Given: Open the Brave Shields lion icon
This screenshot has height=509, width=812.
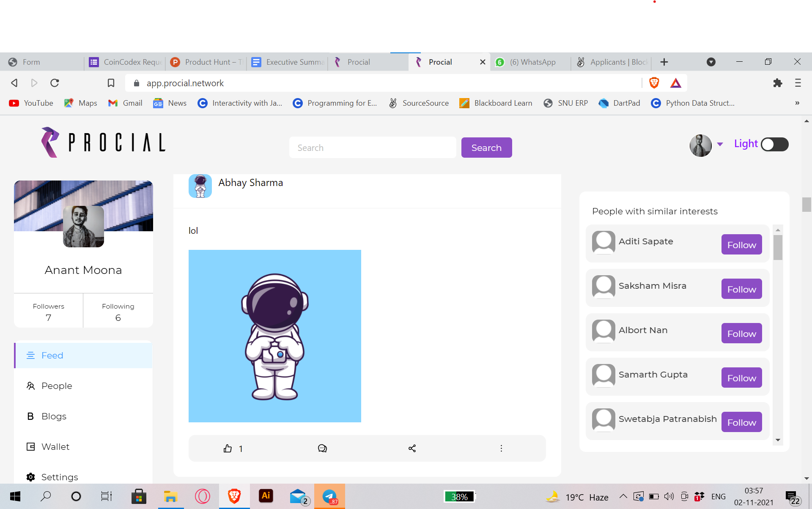Looking at the screenshot, I should point(654,83).
